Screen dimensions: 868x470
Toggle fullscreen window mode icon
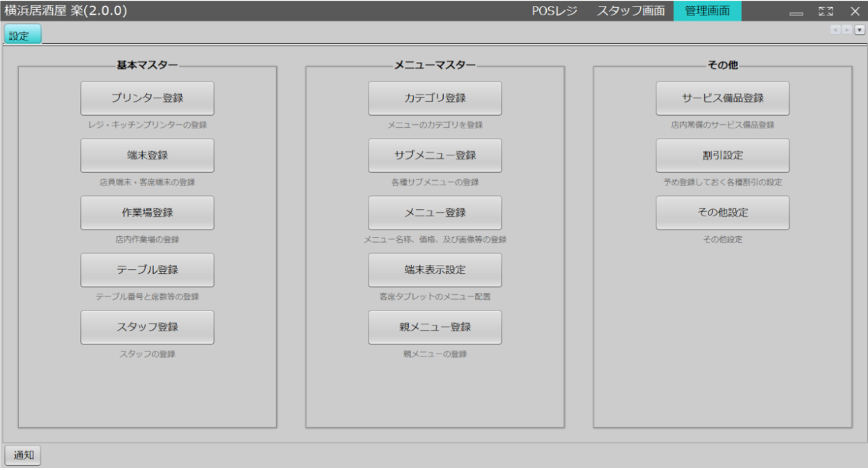click(826, 12)
